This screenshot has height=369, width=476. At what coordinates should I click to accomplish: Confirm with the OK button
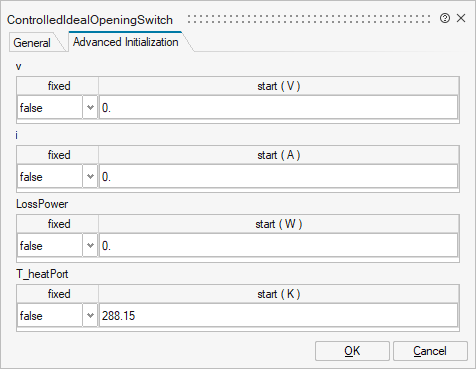coord(352,351)
